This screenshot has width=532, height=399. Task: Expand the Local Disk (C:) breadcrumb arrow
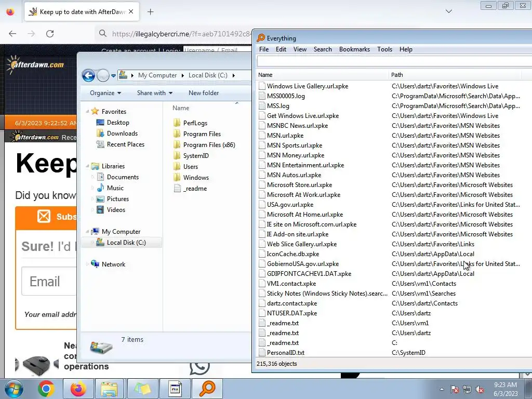pos(233,75)
